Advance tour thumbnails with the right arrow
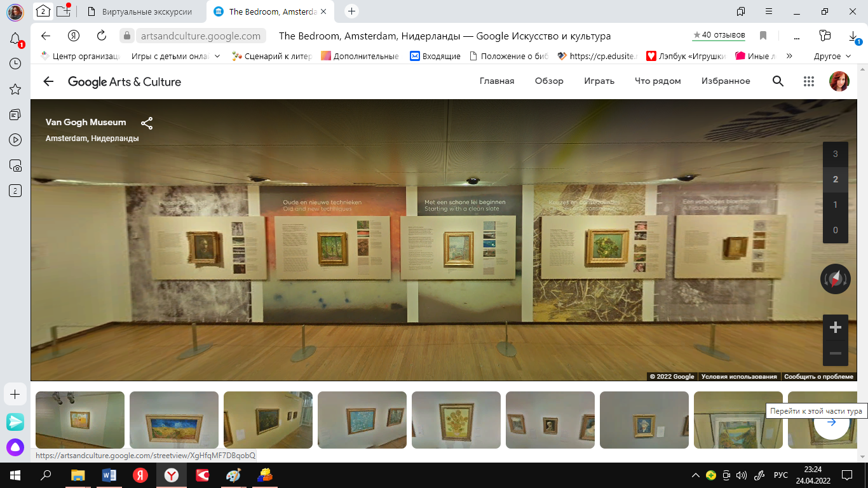 click(831, 422)
